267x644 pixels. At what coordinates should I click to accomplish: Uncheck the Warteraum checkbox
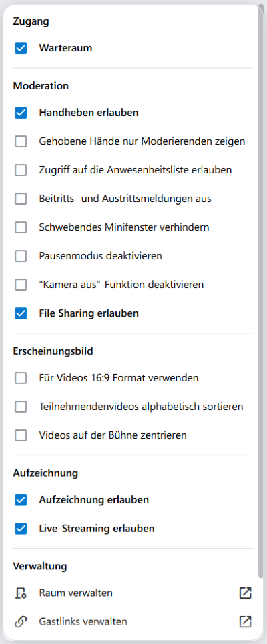pyautogui.click(x=21, y=48)
